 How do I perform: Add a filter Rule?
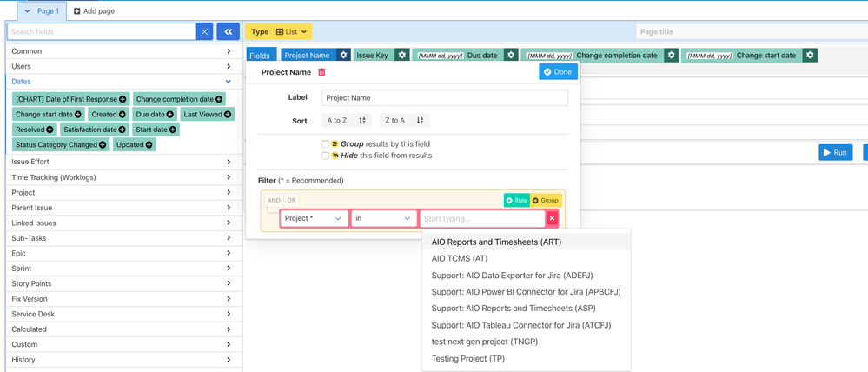517,201
